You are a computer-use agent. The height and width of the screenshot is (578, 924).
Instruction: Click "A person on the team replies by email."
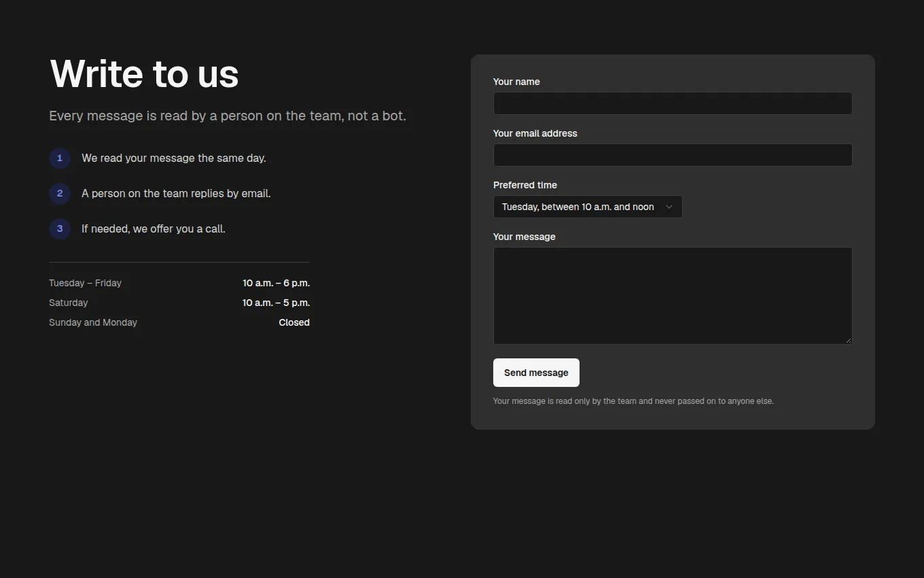(176, 194)
